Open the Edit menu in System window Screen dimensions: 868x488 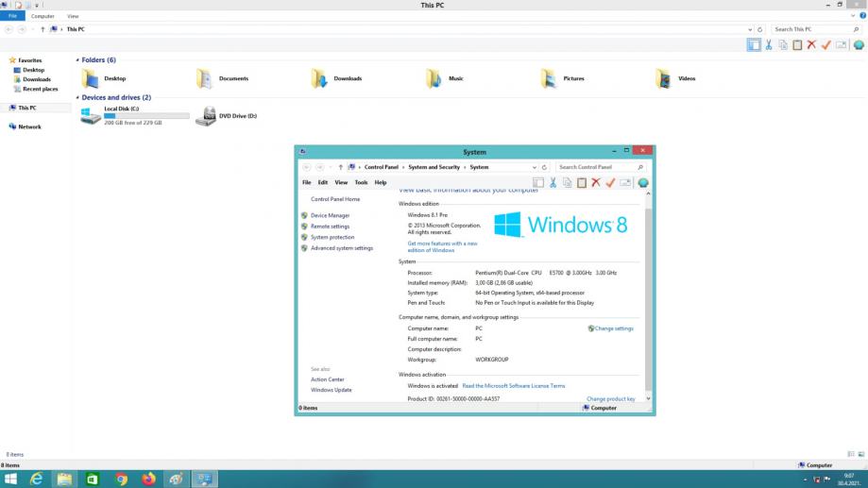click(323, 182)
